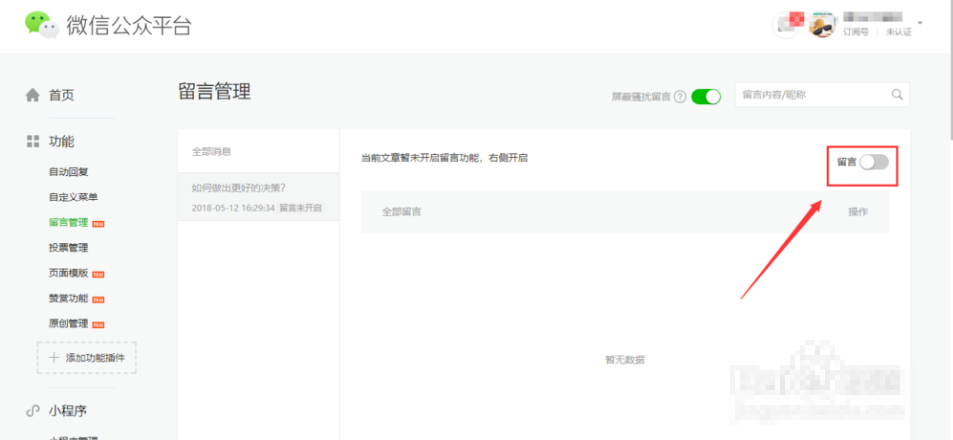Open 投票管理 in sidebar
Screen dimensions: 953x440
coord(69,247)
